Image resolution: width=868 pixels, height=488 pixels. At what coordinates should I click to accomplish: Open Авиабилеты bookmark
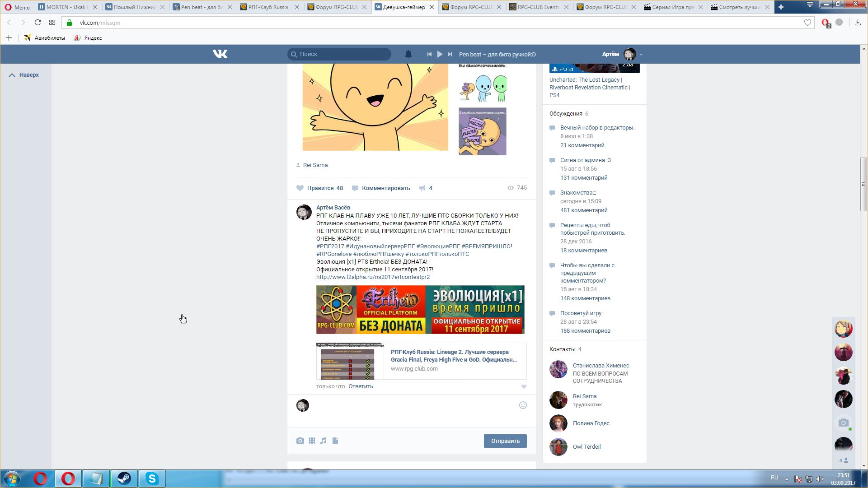44,38
